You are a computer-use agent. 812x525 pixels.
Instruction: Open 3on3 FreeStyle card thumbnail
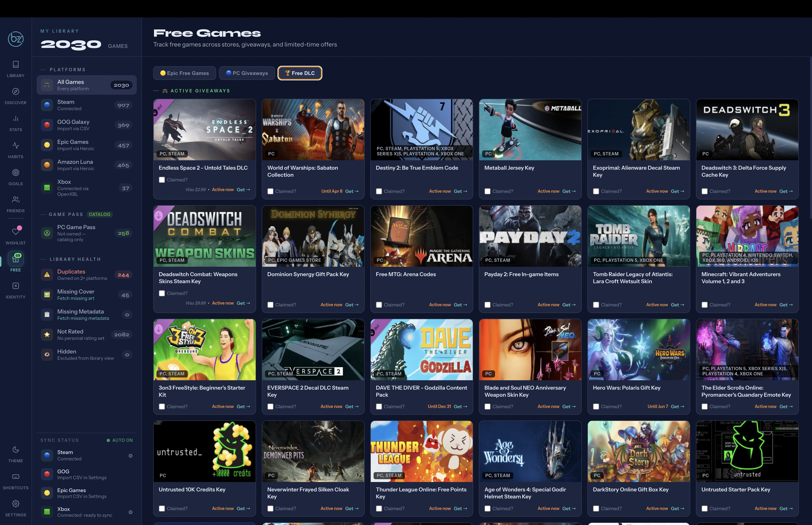point(204,349)
